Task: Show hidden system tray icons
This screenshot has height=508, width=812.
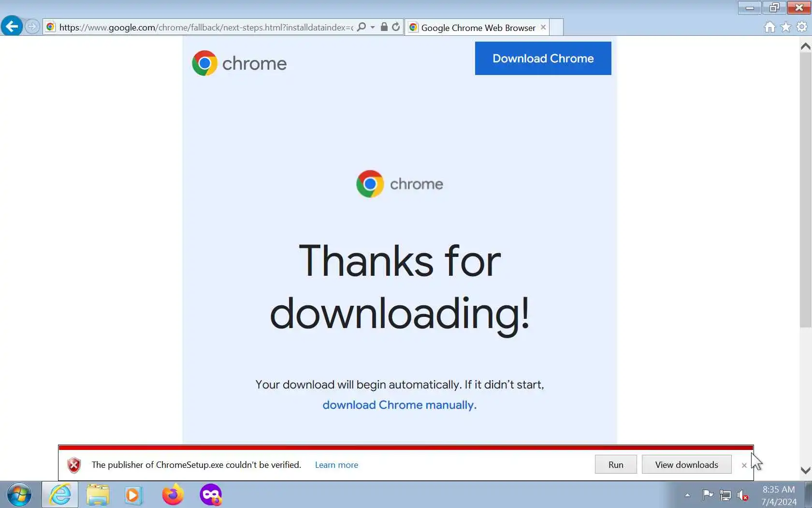Action: [x=687, y=495]
